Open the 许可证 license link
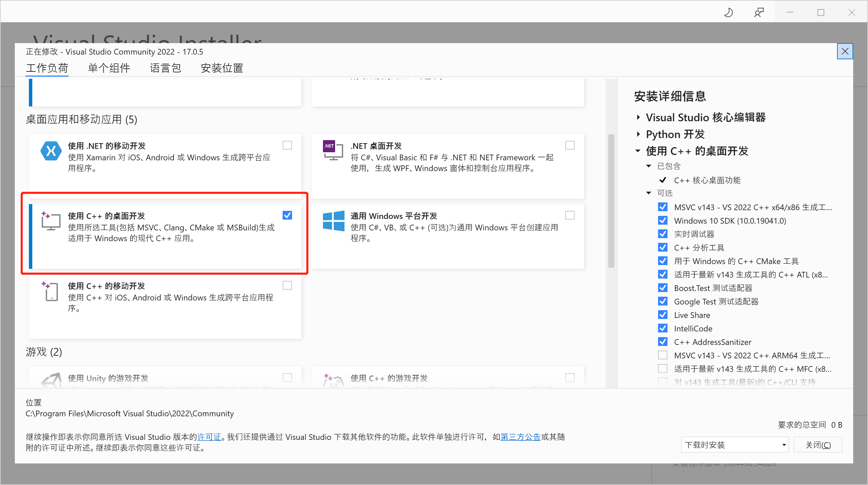 (x=209, y=437)
